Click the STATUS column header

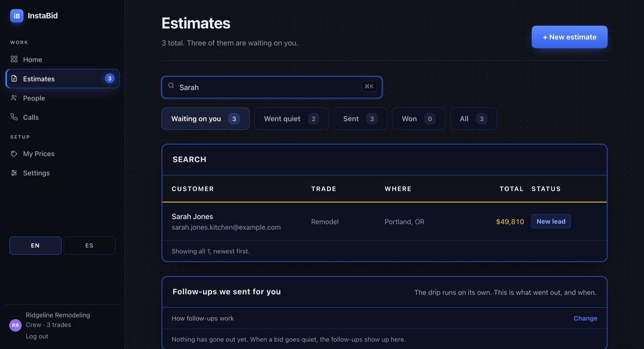pos(546,189)
